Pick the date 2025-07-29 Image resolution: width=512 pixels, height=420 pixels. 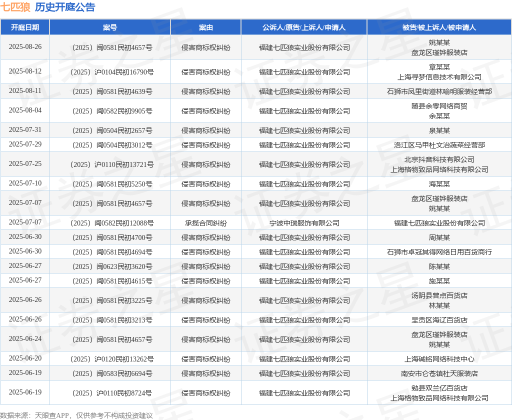click(25, 144)
